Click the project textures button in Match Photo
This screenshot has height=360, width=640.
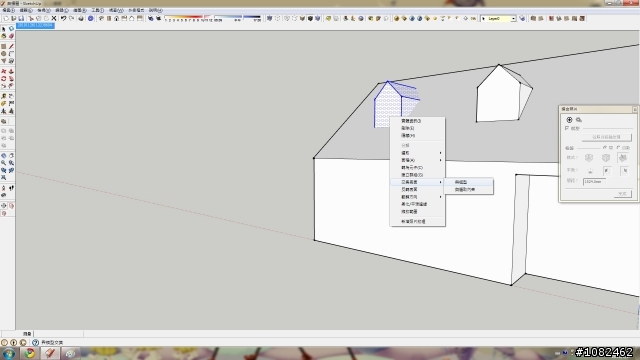(607, 137)
